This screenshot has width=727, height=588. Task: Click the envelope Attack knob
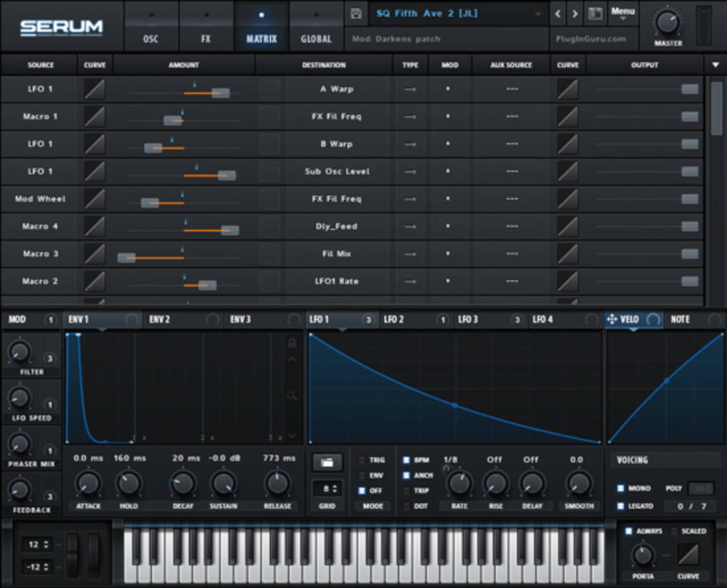(88, 484)
